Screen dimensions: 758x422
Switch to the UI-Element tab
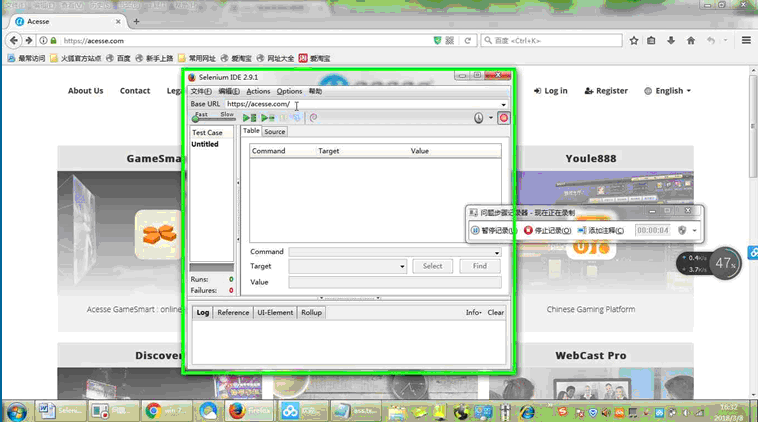pyautogui.click(x=275, y=313)
